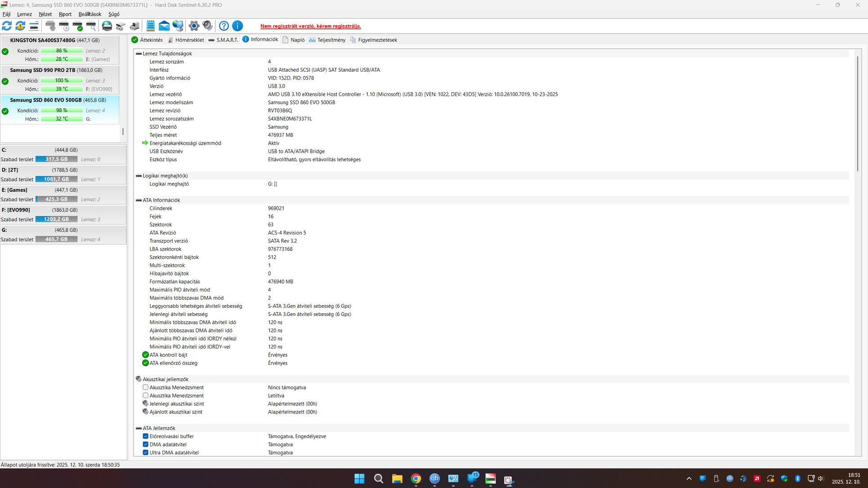This screenshot has height=488, width=868.
Task: Click the red unregistered version registration link
Action: 311,26
